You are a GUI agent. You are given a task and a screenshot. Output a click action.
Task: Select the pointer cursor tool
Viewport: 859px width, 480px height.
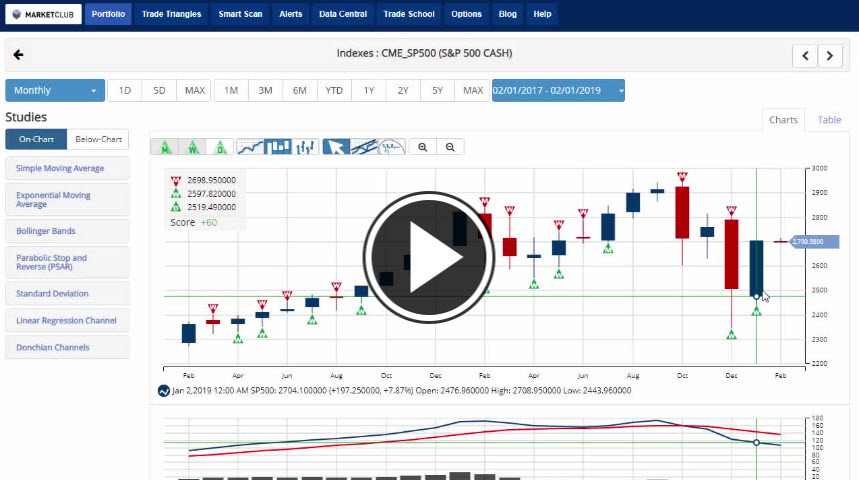[x=336, y=147]
